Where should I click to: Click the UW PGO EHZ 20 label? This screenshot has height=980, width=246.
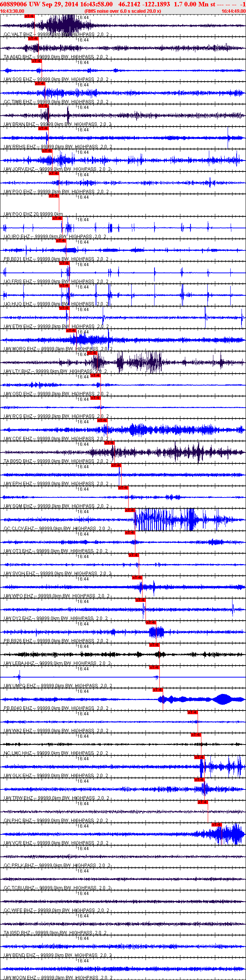(33, 214)
